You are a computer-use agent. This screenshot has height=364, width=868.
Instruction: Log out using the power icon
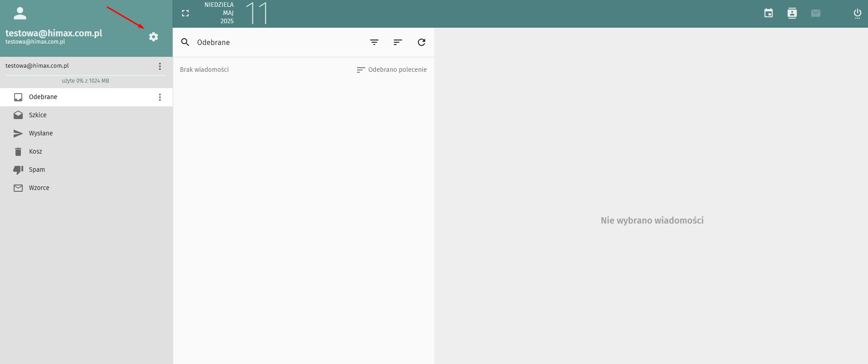coord(857,13)
